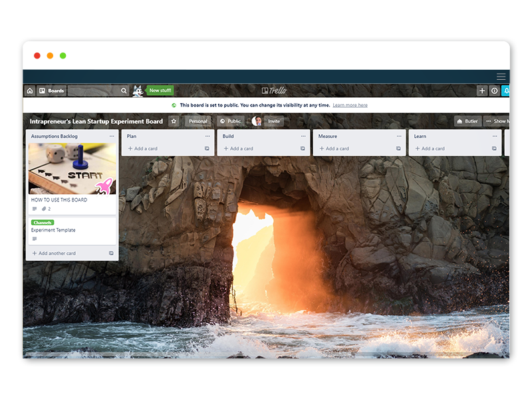The width and height of the screenshot is (532, 399).
Task: Open the Butler automation button
Action: pos(467,121)
